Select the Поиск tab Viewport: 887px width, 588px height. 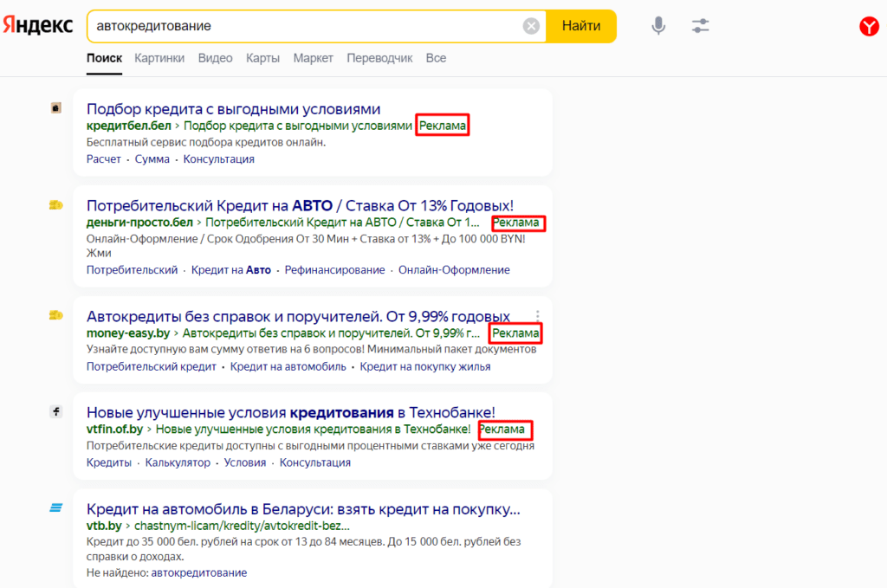[x=104, y=58]
